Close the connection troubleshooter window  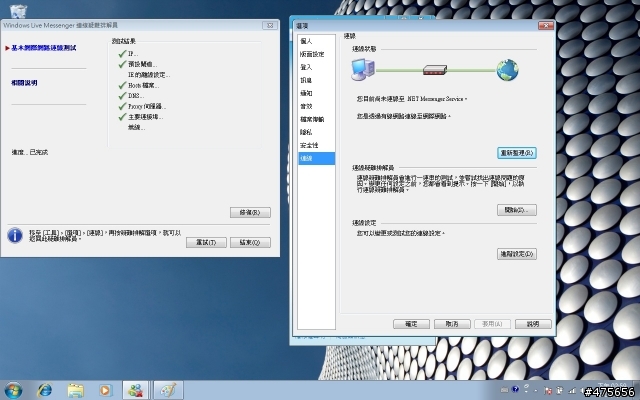point(270,25)
